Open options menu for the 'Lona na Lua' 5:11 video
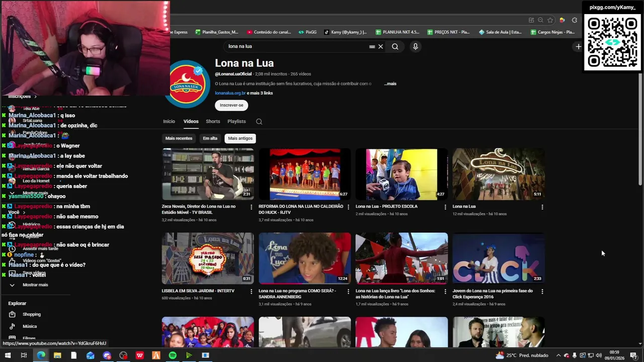The height and width of the screenshot is (362, 644). click(x=542, y=207)
